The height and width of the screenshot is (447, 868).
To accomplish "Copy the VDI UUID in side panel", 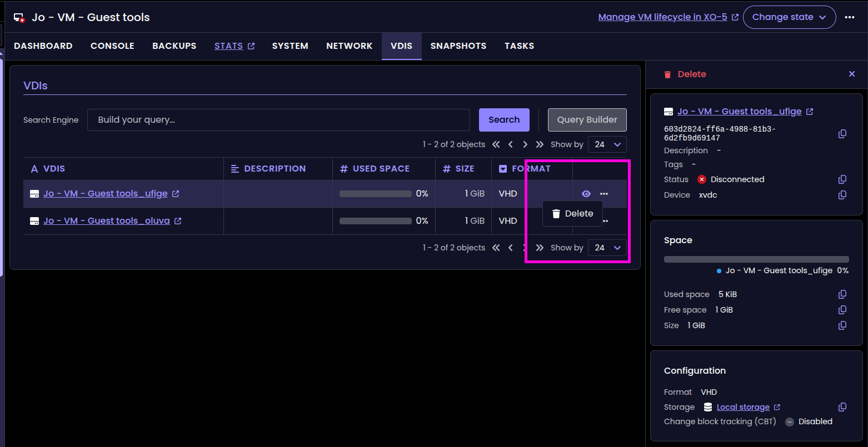I will (x=842, y=134).
